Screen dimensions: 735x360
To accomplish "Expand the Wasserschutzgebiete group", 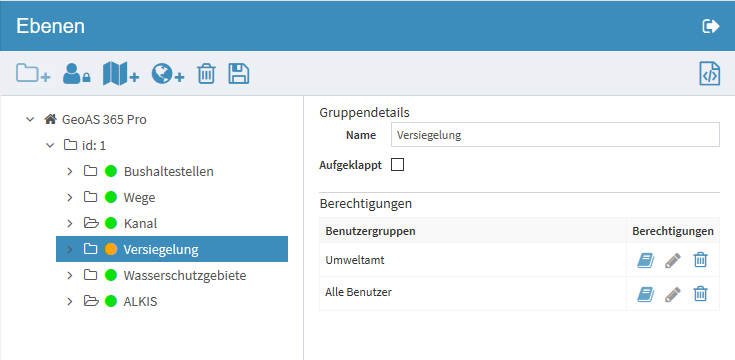I will click(70, 276).
